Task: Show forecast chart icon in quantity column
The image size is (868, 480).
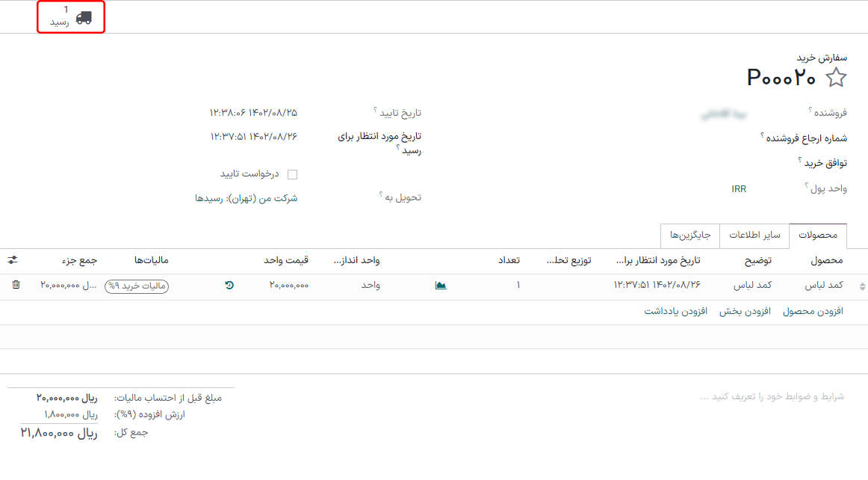Action: pyautogui.click(x=441, y=286)
